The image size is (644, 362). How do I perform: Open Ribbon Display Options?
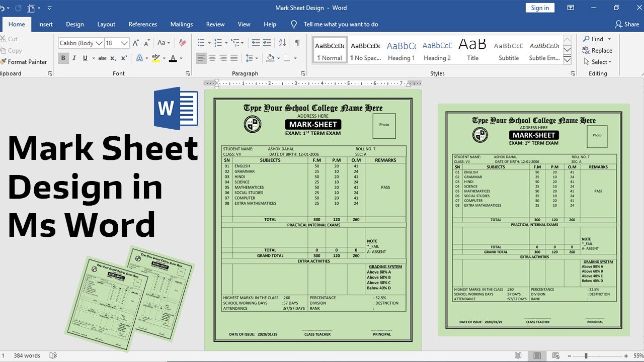pos(571,8)
